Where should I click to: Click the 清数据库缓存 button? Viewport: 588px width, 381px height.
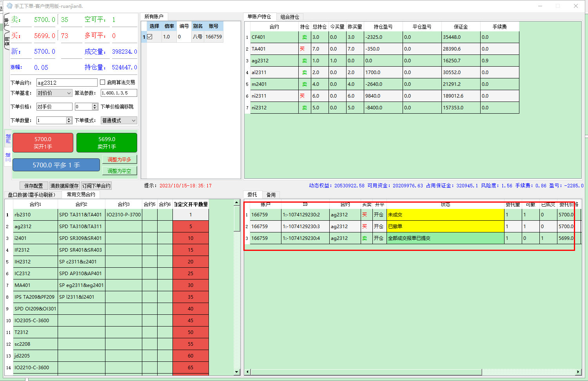pos(65,186)
